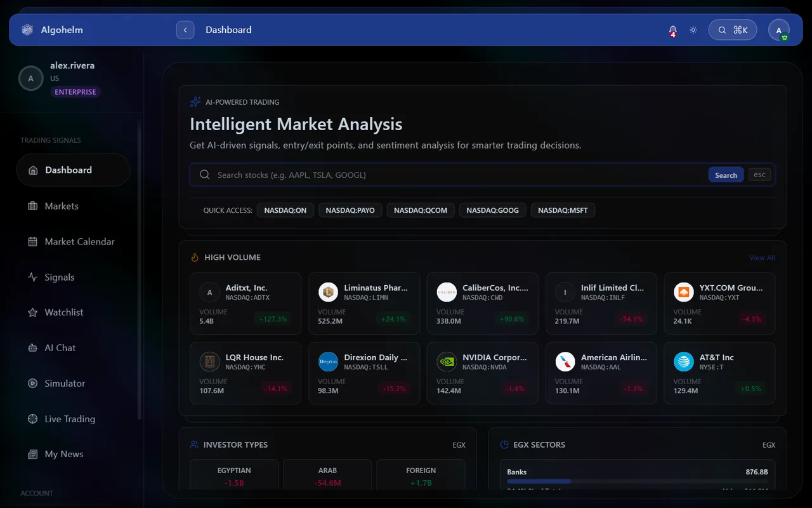This screenshot has height=508, width=812.
Task: Select quick access NASDAQ:PAYO chip
Action: click(351, 210)
